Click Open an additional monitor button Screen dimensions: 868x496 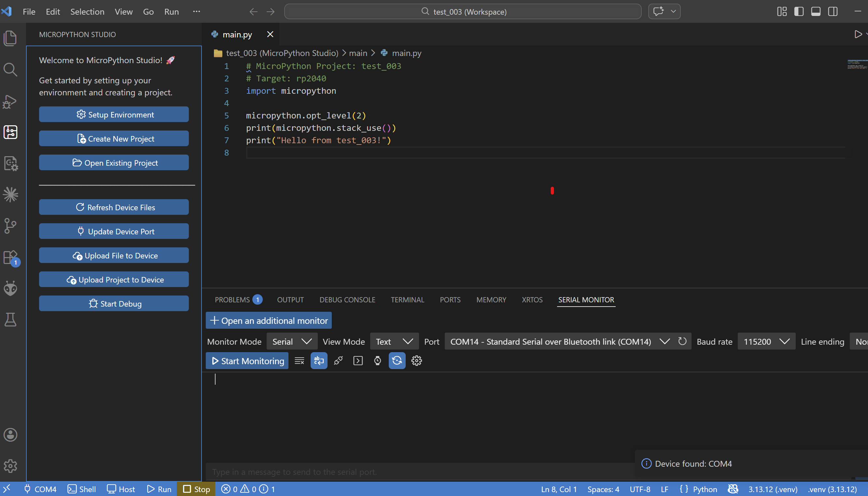point(269,321)
